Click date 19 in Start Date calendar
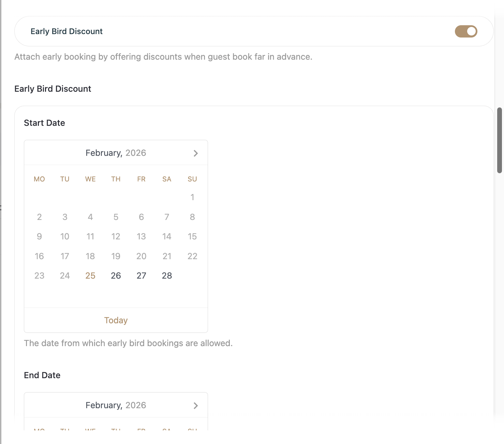The height and width of the screenshot is (444, 504). pos(116,256)
